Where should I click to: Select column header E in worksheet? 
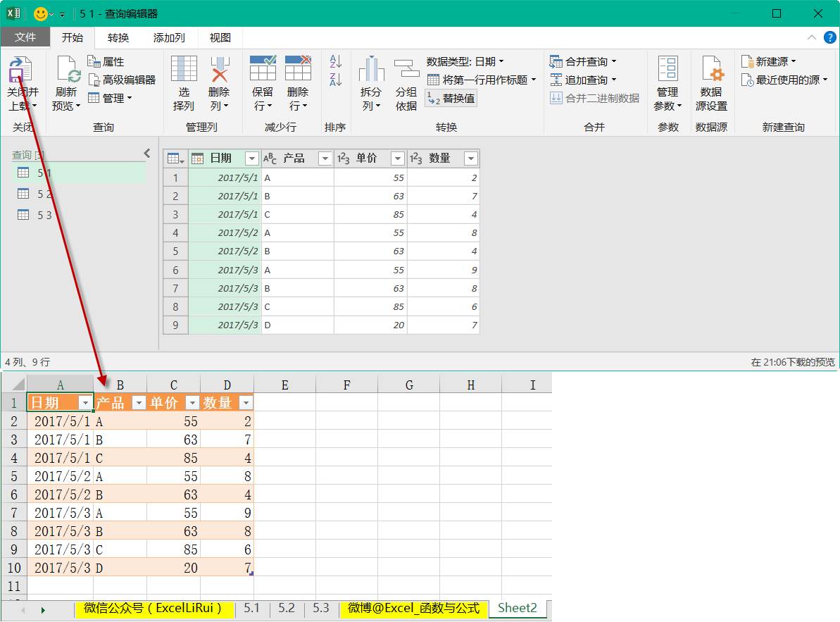(285, 385)
